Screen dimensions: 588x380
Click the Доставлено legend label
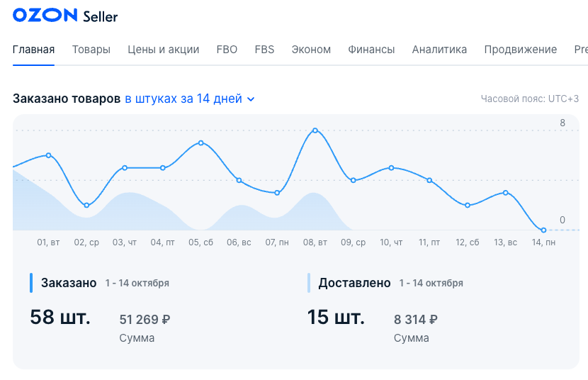point(355,283)
